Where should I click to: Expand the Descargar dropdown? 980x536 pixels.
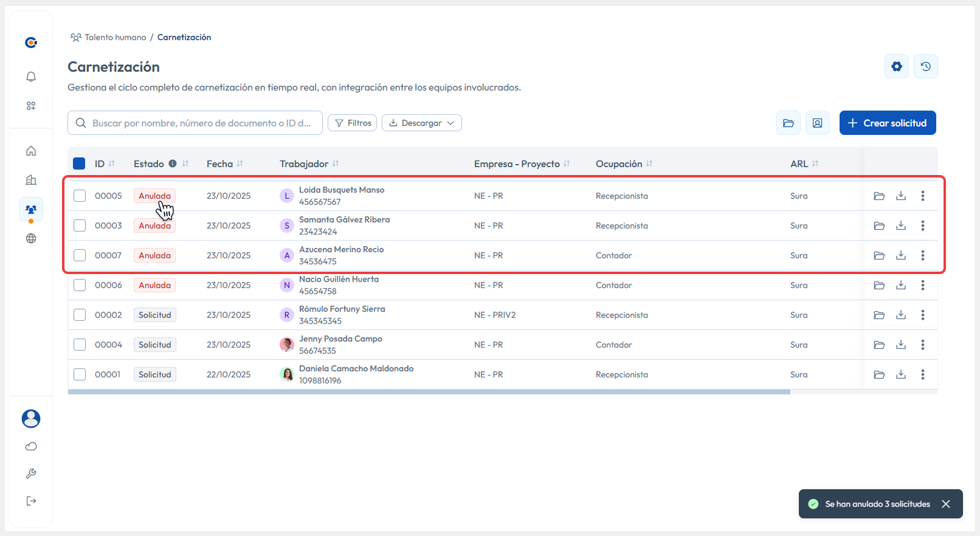click(421, 123)
